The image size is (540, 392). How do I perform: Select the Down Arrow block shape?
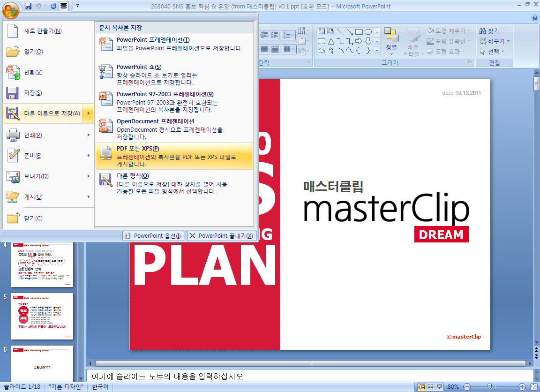point(368,41)
